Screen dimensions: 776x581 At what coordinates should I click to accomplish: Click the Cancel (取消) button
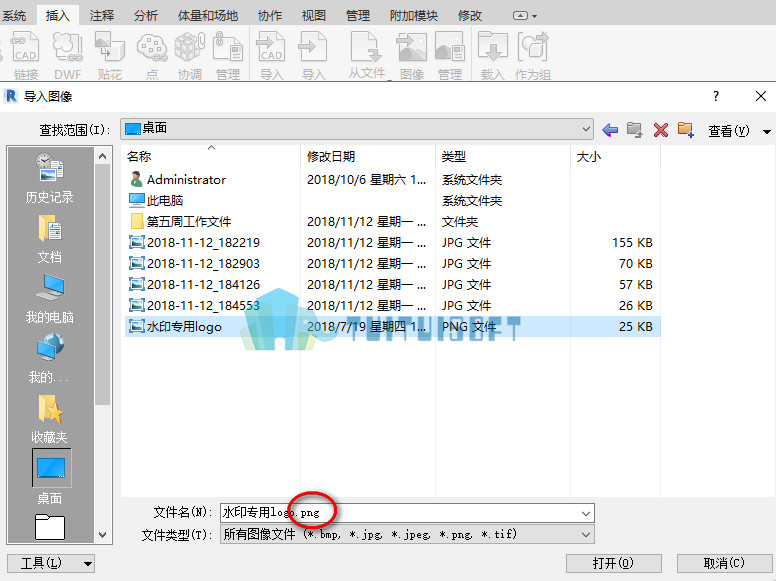[x=724, y=563]
